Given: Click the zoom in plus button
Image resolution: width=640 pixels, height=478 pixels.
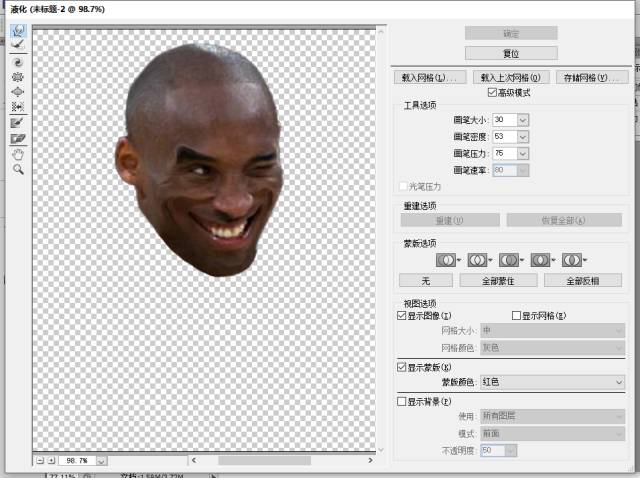Looking at the screenshot, I should tap(51, 460).
